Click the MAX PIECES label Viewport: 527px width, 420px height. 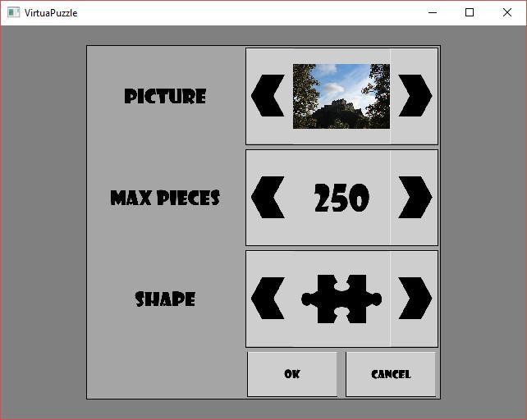click(x=165, y=198)
